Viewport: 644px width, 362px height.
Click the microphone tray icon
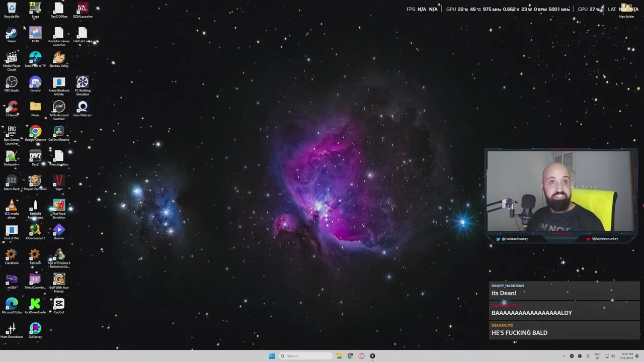tap(588, 356)
